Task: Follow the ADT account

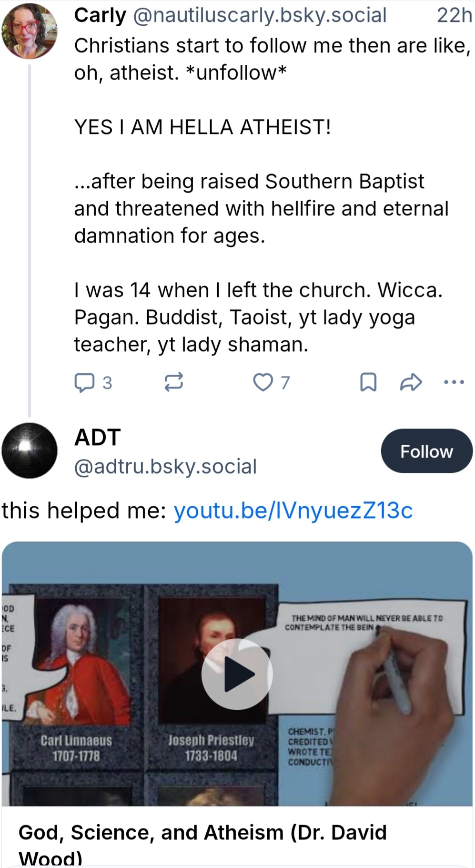Action: coord(426,451)
